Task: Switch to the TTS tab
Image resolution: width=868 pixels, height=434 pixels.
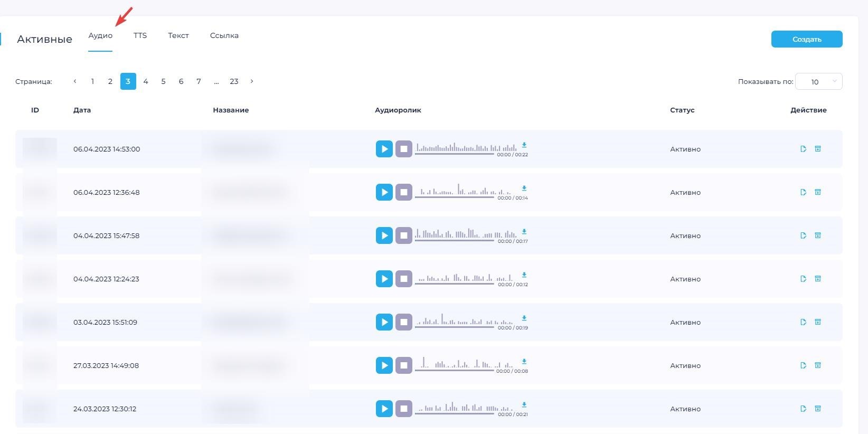Action: pyautogui.click(x=140, y=35)
